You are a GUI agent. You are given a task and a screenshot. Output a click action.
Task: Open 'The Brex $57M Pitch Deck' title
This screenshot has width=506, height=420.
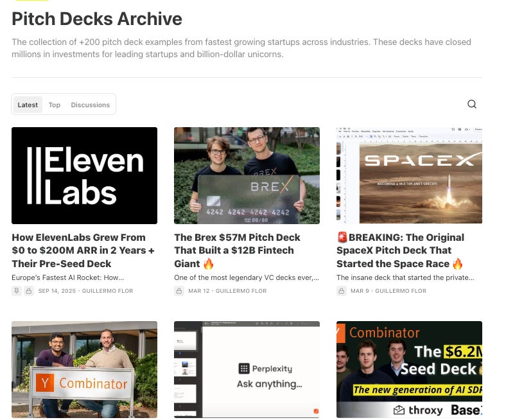tap(237, 250)
